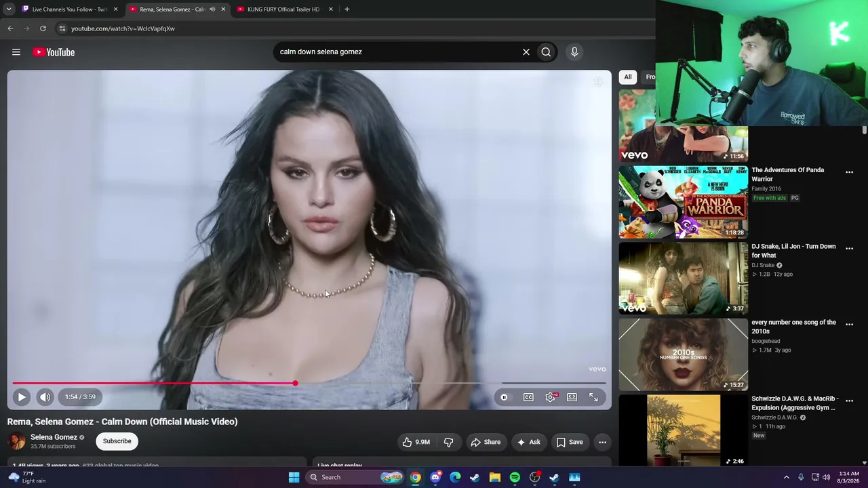Focus the address bar URL

tap(123, 28)
